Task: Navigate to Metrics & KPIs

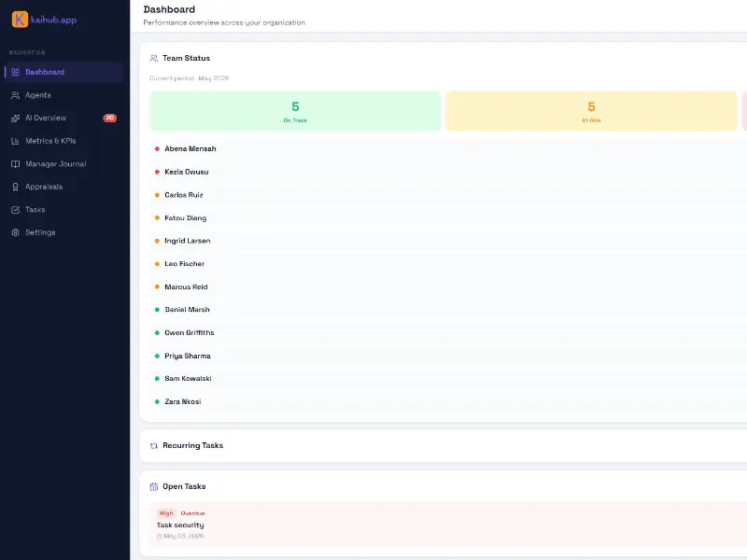Action: click(63, 141)
